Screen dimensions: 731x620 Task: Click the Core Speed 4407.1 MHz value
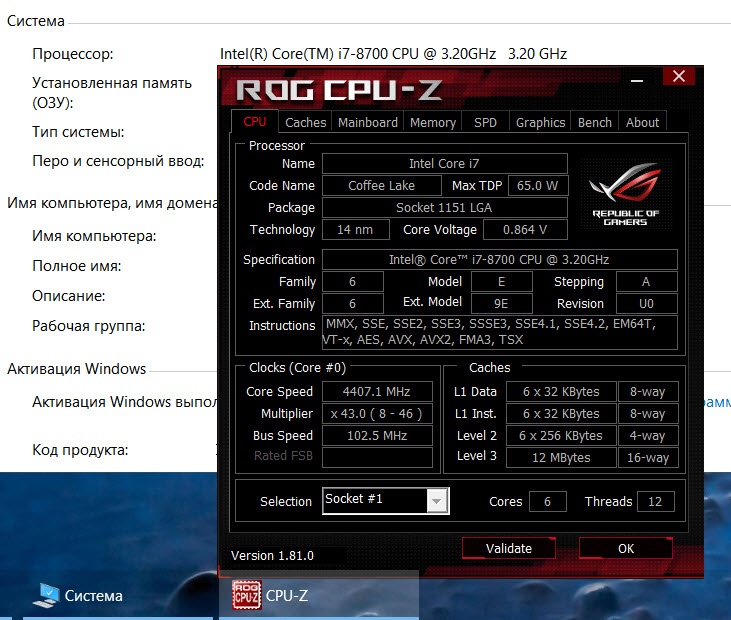click(x=377, y=392)
